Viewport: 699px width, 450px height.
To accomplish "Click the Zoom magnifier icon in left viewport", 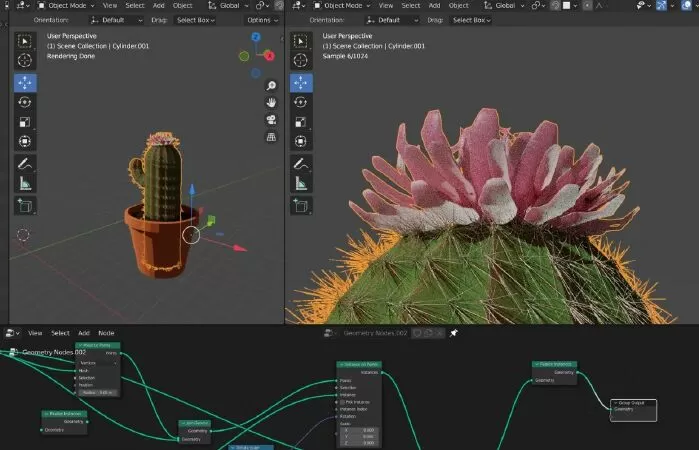I will 271,86.
